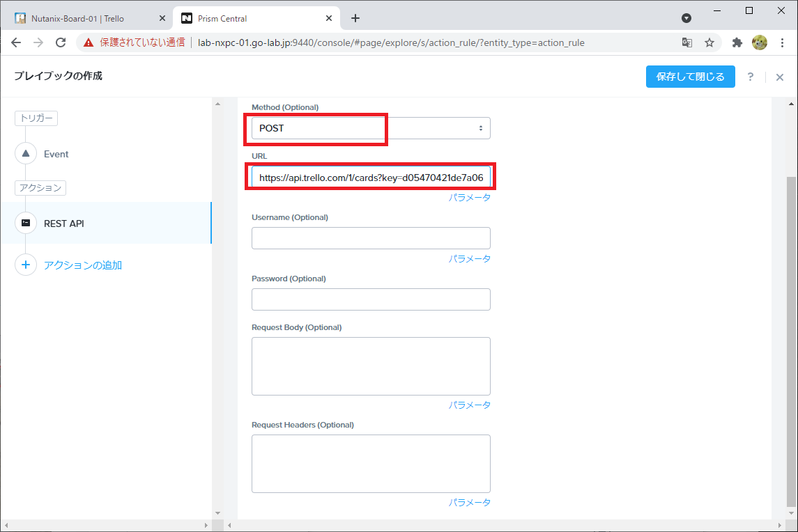The height and width of the screenshot is (532, 798).
Task: Go forward in browser history
Action: (38, 42)
